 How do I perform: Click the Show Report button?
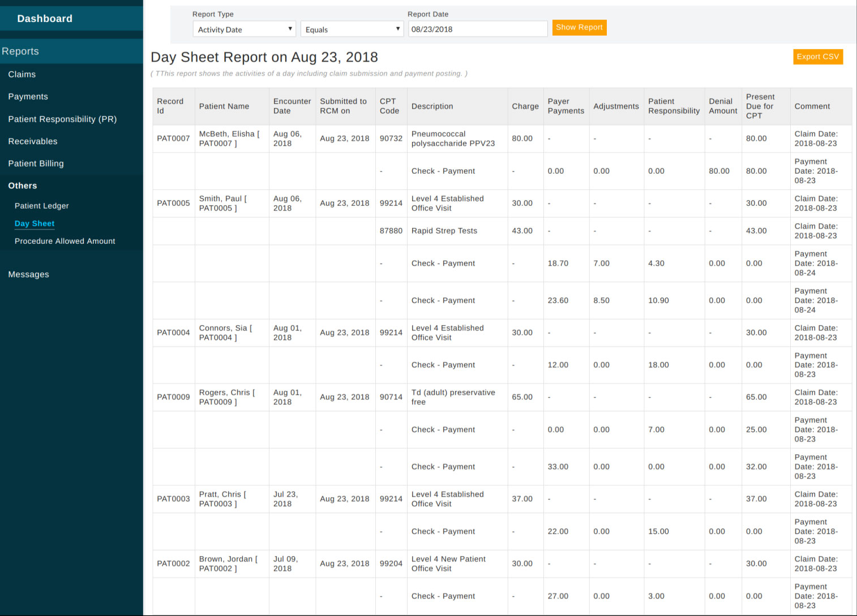579,27
